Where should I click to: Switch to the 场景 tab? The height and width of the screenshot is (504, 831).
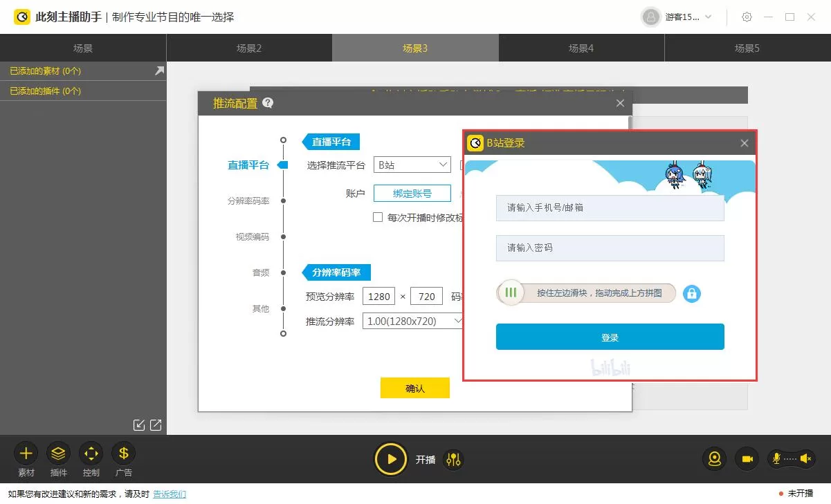pos(83,48)
